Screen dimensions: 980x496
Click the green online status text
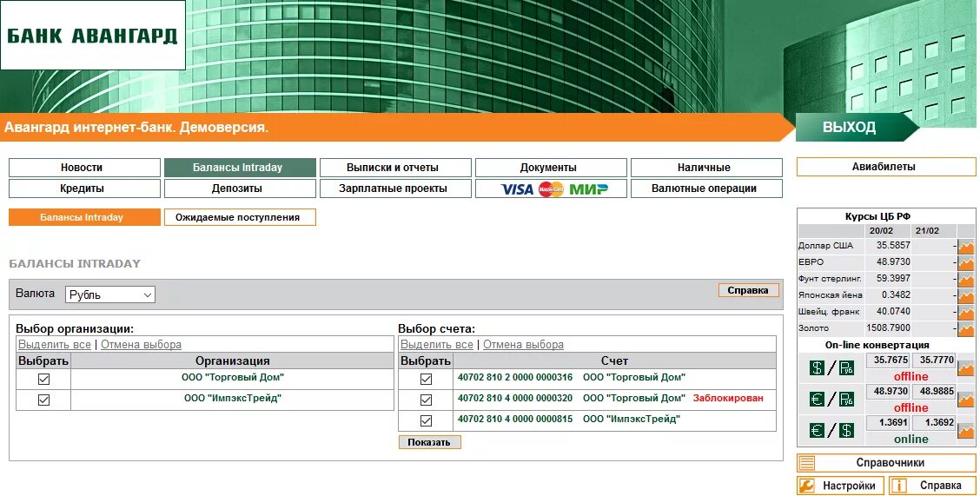pyautogui.click(x=910, y=440)
